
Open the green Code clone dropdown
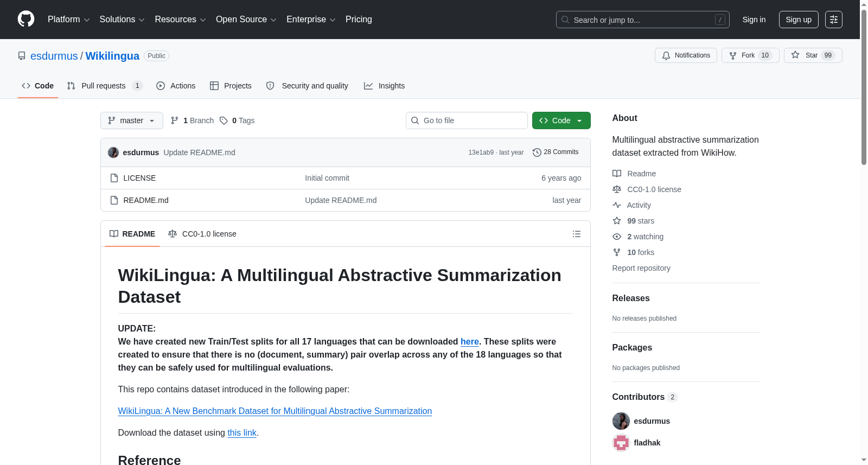tap(561, 120)
